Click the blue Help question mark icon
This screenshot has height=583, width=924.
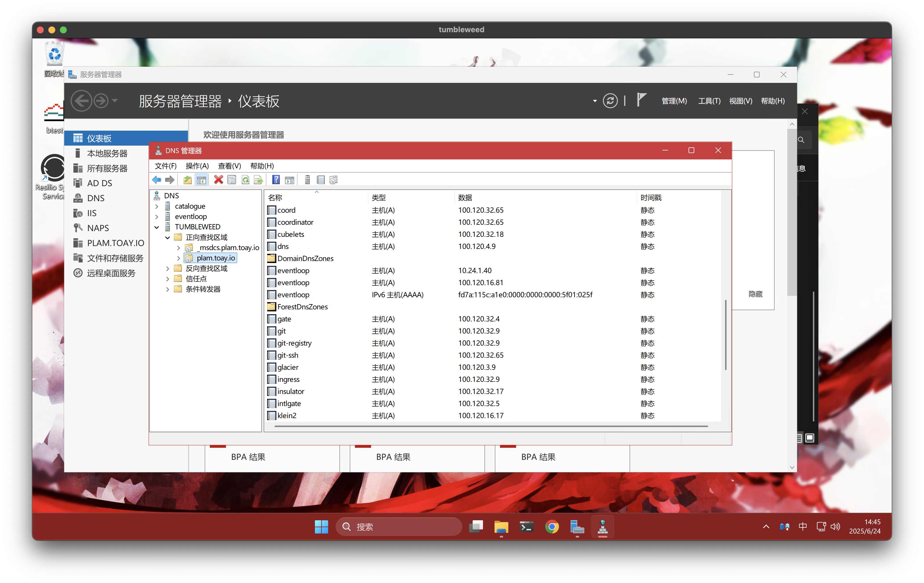pos(276,180)
